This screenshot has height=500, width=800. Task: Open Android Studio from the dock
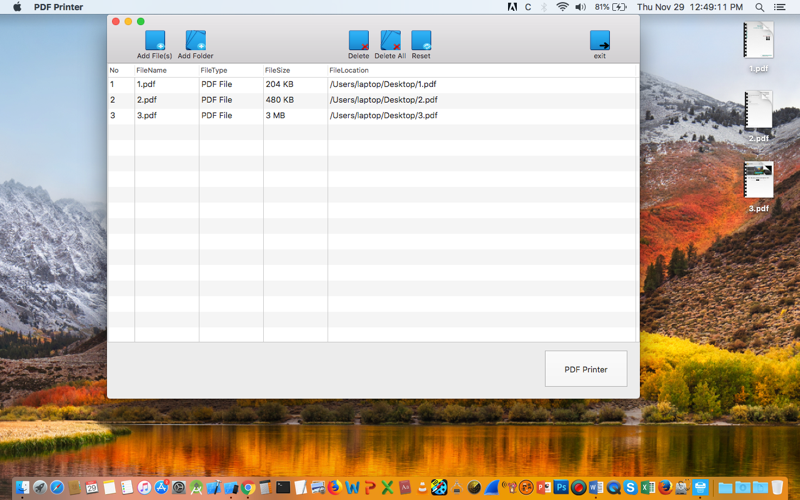196,487
